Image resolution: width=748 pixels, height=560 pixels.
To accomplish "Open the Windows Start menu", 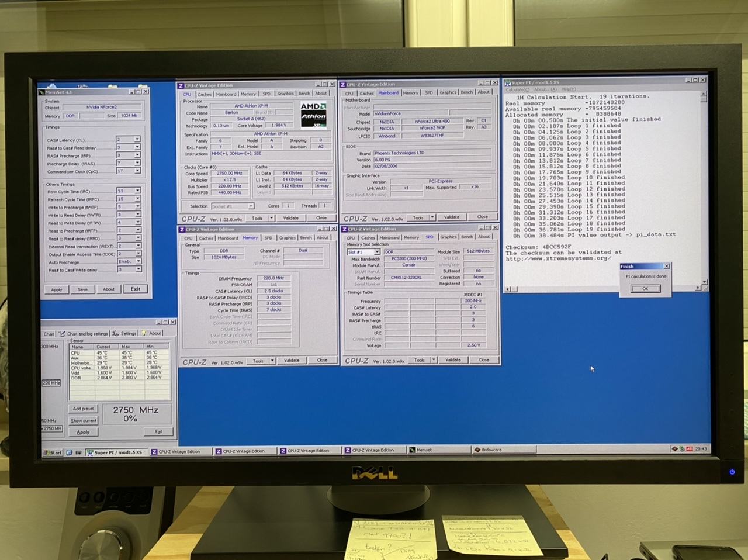I will (53, 452).
